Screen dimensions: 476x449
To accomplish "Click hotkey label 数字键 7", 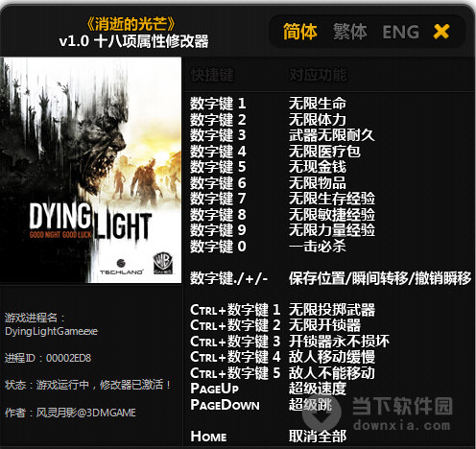I will (218, 199).
